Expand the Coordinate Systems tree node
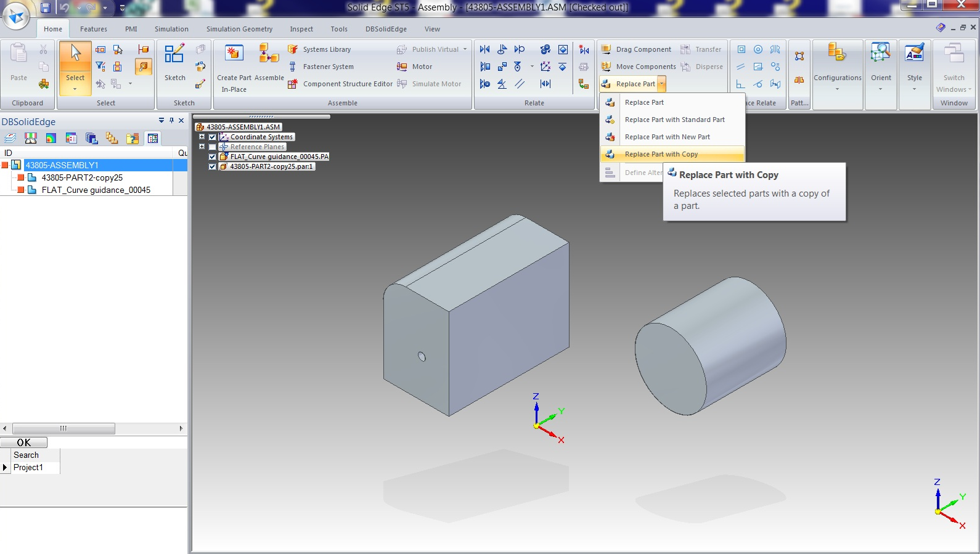 202,137
